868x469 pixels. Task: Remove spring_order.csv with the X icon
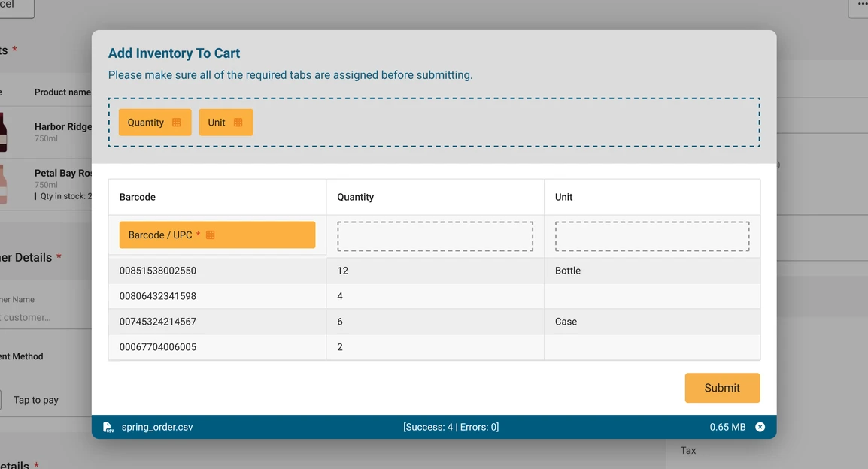tap(760, 427)
